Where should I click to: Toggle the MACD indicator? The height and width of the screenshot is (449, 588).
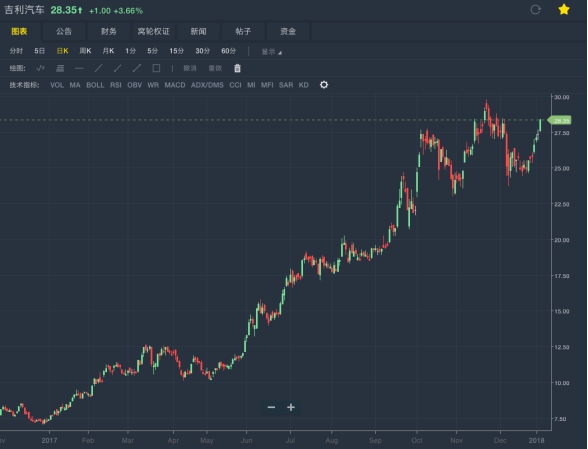pos(175,85)
